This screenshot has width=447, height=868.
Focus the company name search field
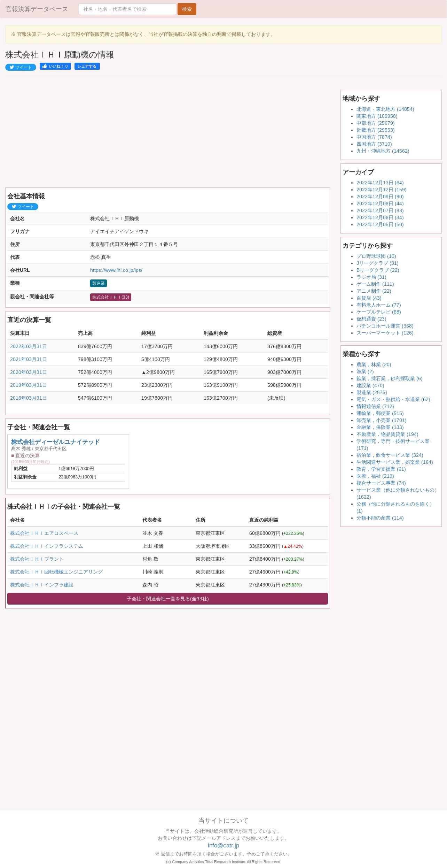click(x=127, y=9)
